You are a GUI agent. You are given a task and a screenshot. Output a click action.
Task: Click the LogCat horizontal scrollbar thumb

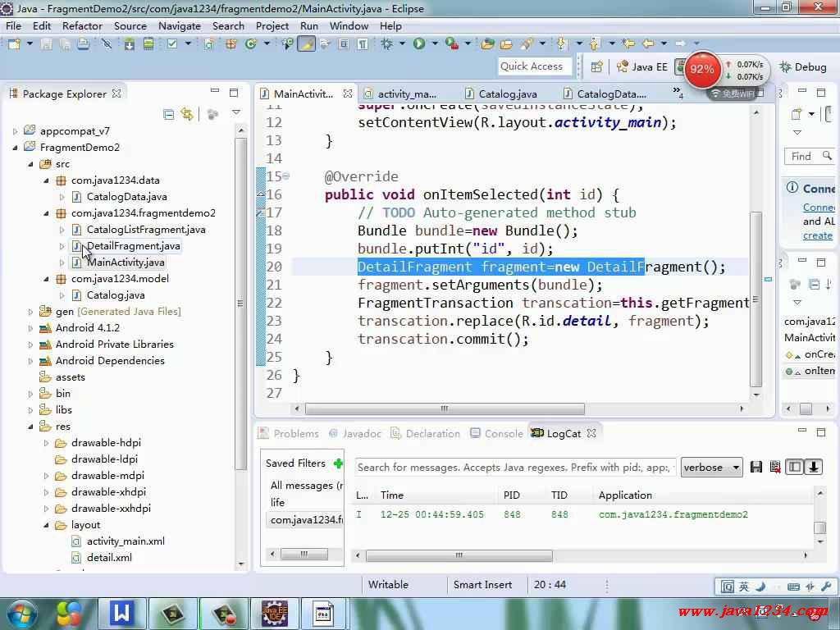coord(459,555)
